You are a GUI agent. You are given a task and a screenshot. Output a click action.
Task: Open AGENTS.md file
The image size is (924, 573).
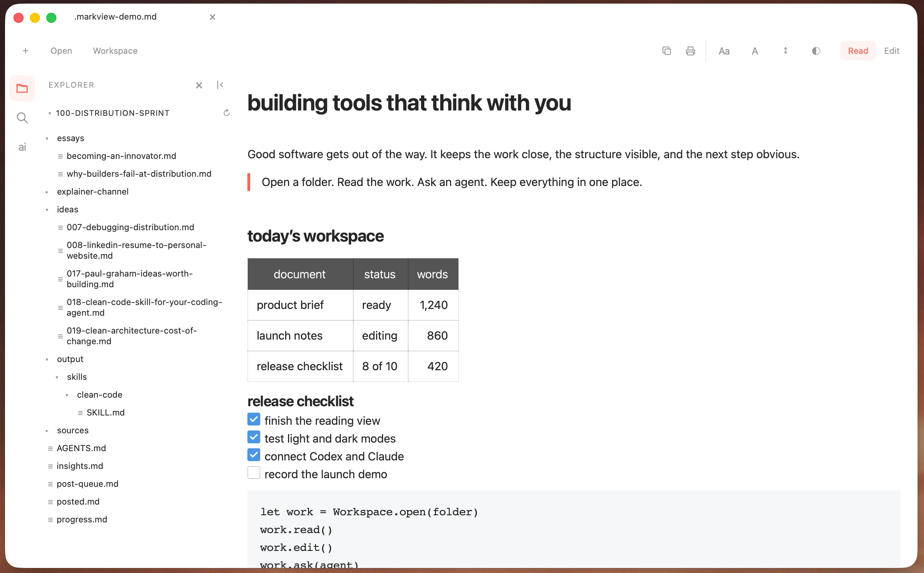tap(81, 448)
